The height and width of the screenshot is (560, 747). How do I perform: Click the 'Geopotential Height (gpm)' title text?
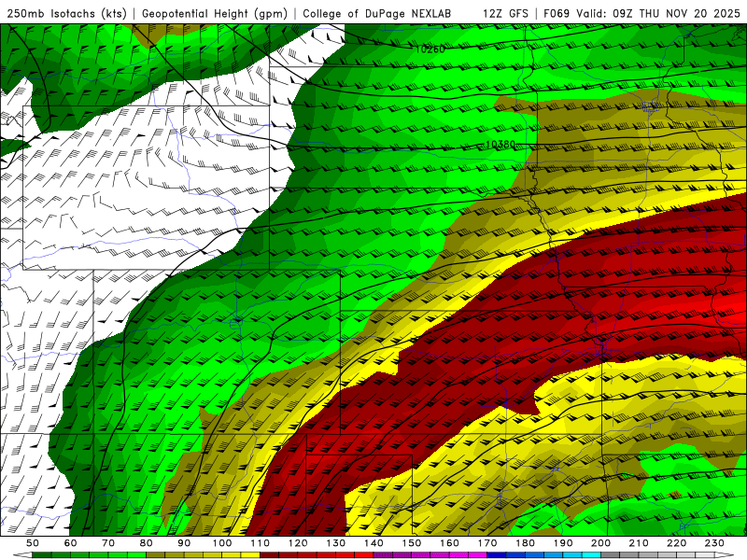point(215,13)
